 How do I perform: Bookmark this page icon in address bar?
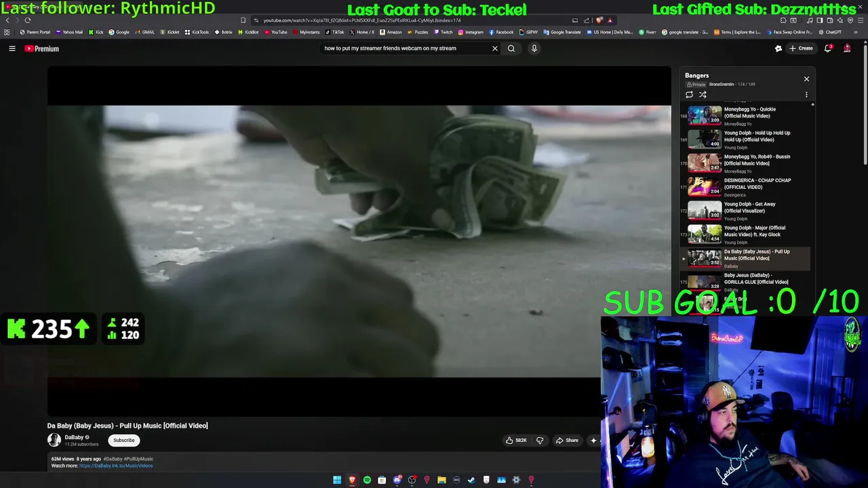(243, 20)
